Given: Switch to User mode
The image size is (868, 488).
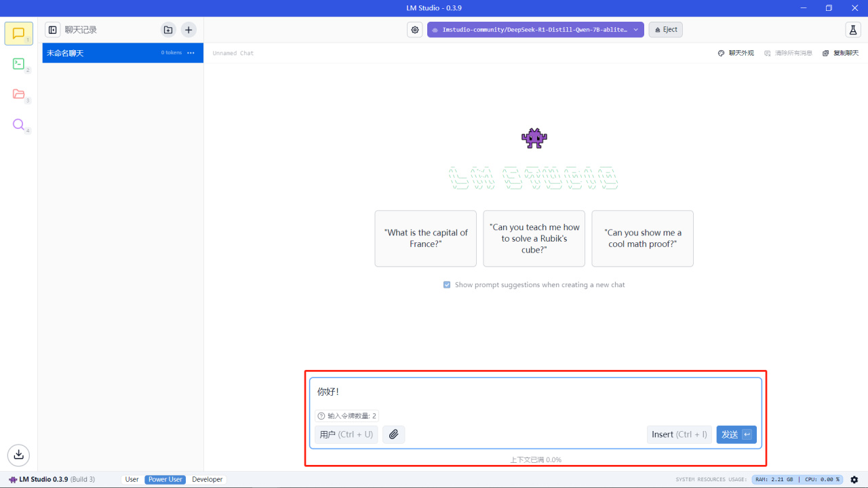Looking at the screenshot, I should point(132,480).
